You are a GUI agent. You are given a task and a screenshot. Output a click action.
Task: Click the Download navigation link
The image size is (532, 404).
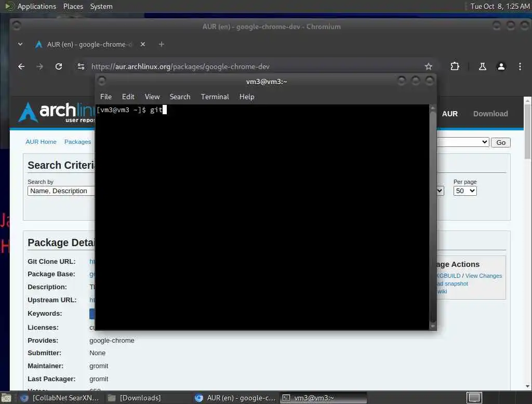(490, 114)
